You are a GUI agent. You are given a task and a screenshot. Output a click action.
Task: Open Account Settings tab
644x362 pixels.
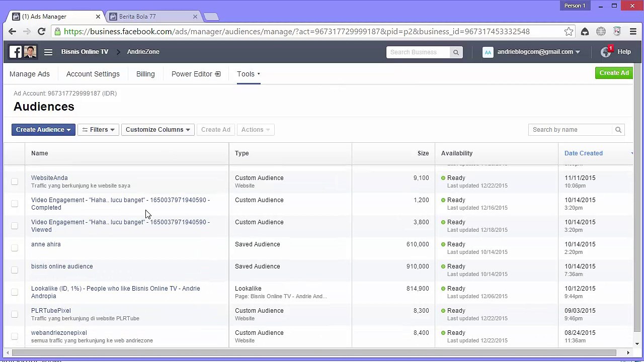93,74
